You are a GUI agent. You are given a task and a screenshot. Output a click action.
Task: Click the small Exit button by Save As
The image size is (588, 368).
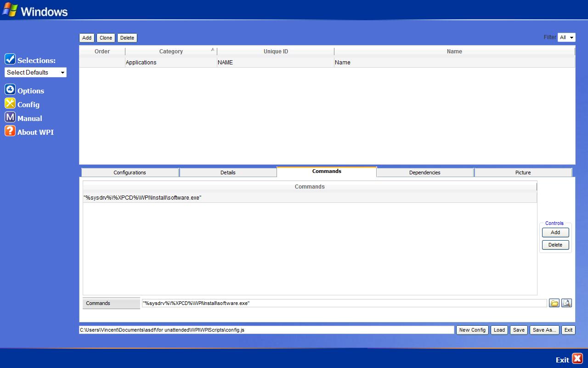tap(568, 330)
